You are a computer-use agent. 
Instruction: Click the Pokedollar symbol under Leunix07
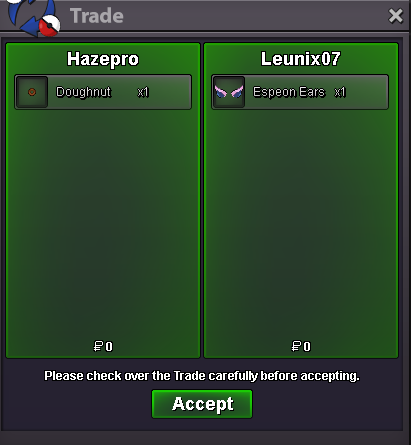click(296, 346)
